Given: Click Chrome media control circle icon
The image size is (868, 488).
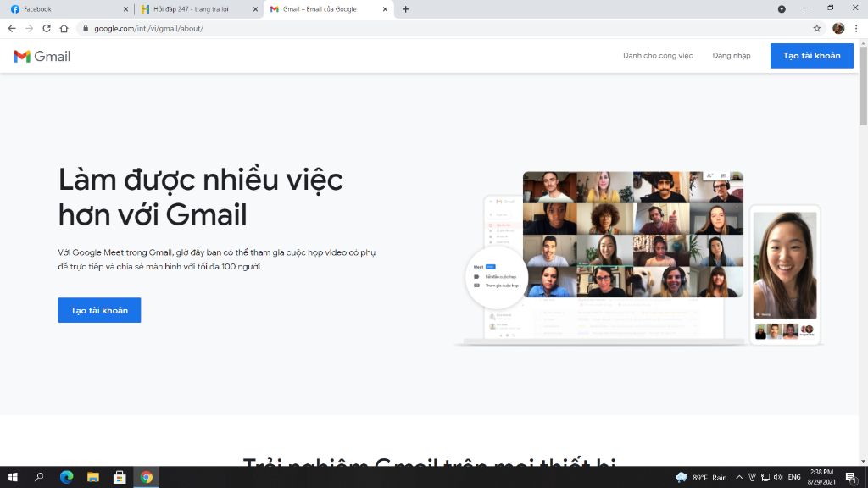Looking at the screenshot, I should pos(782,8).
